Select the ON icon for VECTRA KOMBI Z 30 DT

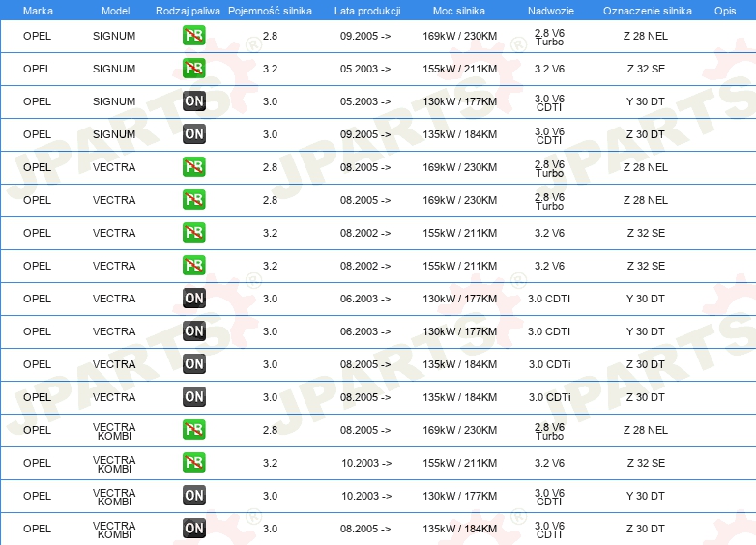pyautogui.click(x=193, y=529)
